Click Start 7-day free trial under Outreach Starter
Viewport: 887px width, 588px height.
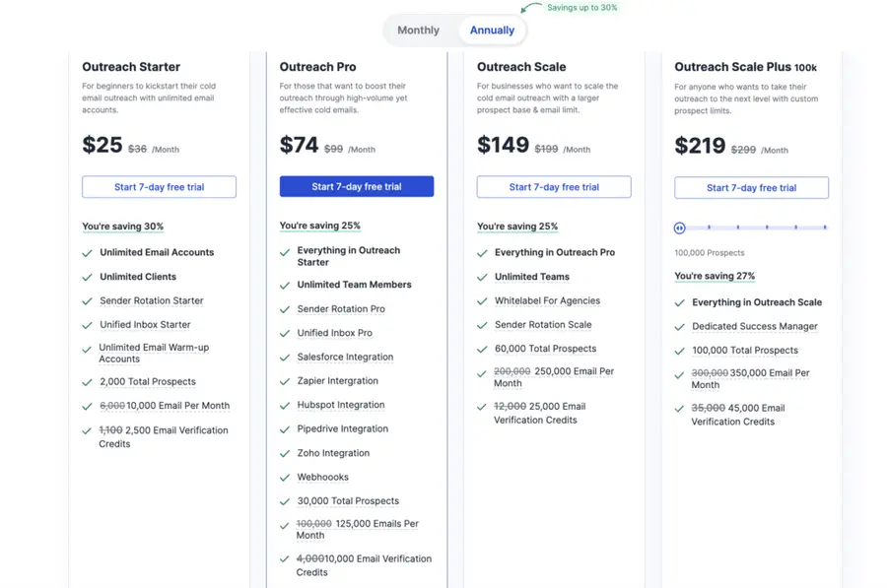159,187
